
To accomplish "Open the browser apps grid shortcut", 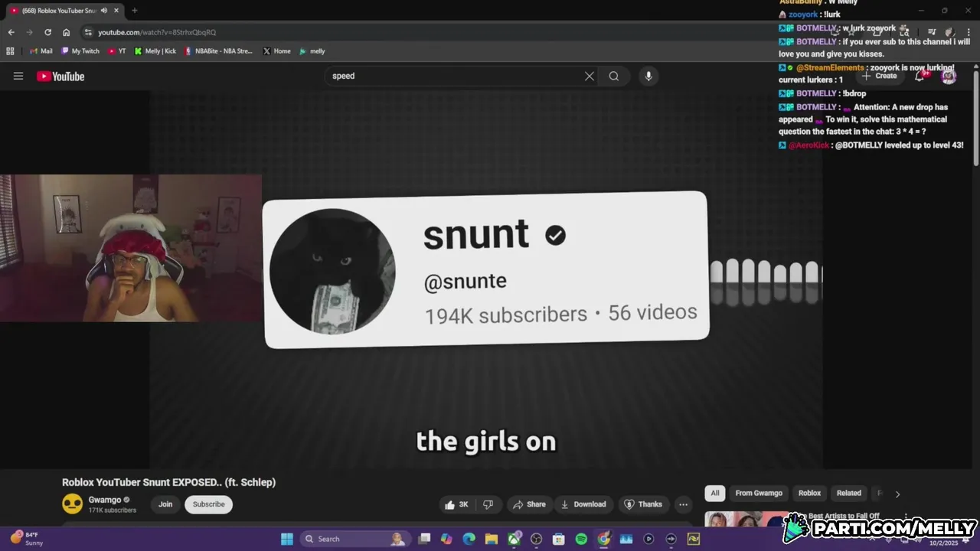I will [x=10, y=51].
